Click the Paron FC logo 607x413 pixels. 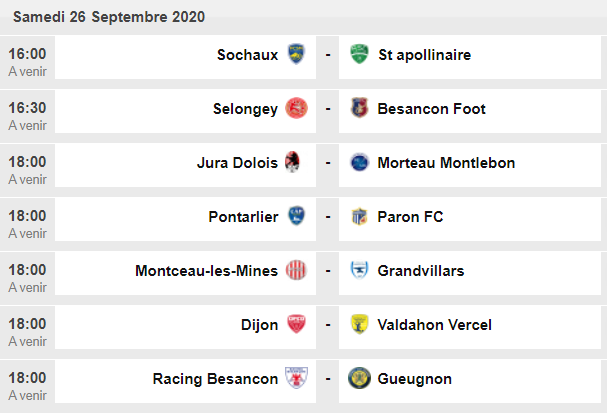[x=358, y=217]
